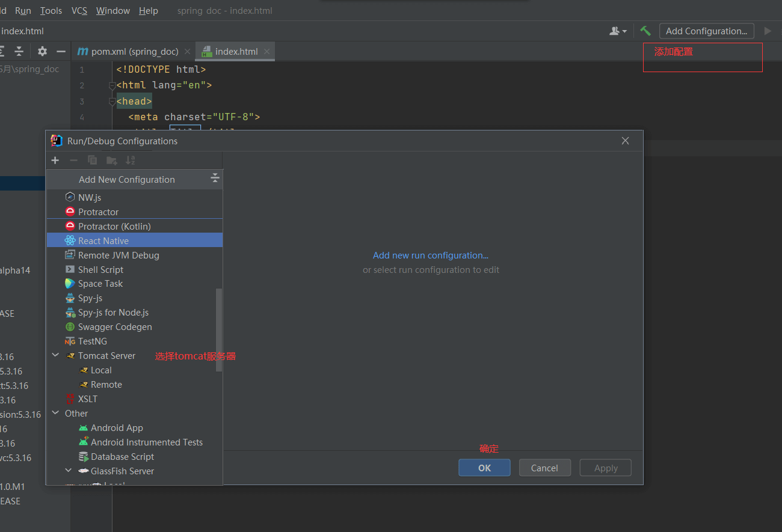
Task: Click the Add new run configuration link
Action: click(x=431, y=255)
